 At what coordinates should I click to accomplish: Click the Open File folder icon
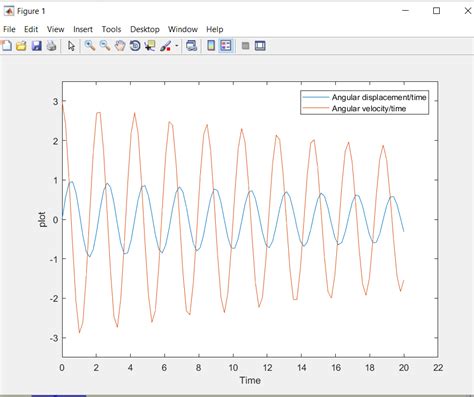tap(21, 46)
